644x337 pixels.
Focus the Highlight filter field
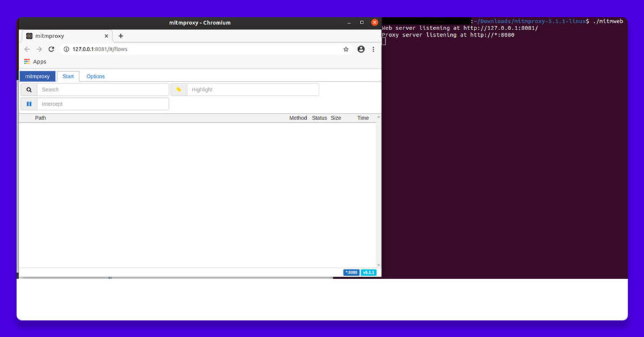pos(252,89)
